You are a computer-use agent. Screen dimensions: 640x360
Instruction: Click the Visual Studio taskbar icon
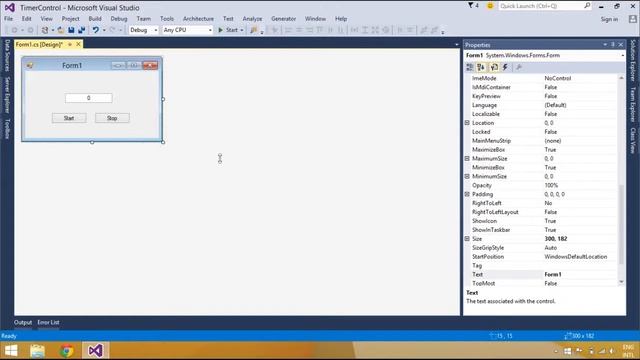click(x=96, y=351)
